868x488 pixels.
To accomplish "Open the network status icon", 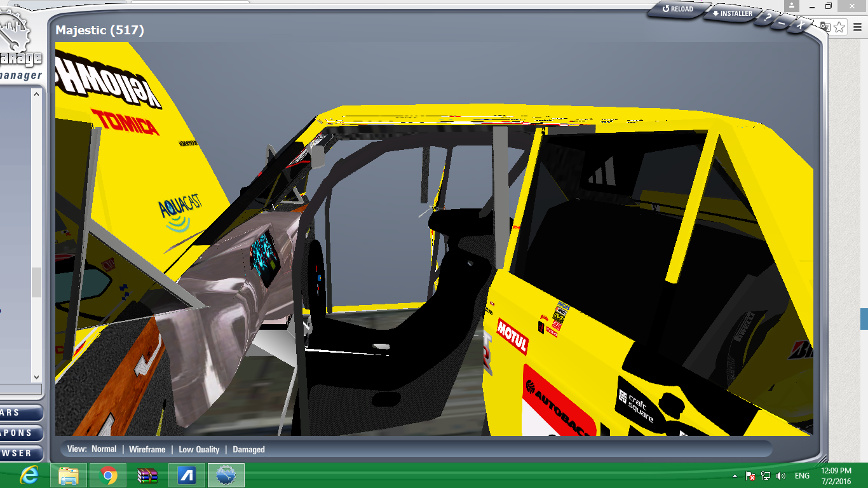I will pyautogui.click(x=766, y=476).
